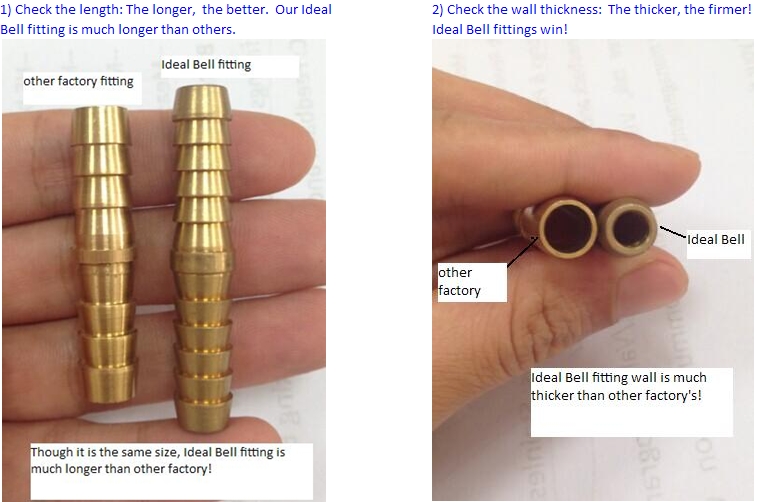Select the 'Ideal Bell fitting' label
Screen dimensions: 757x502
pyautogui.click(x=206, y=65)
